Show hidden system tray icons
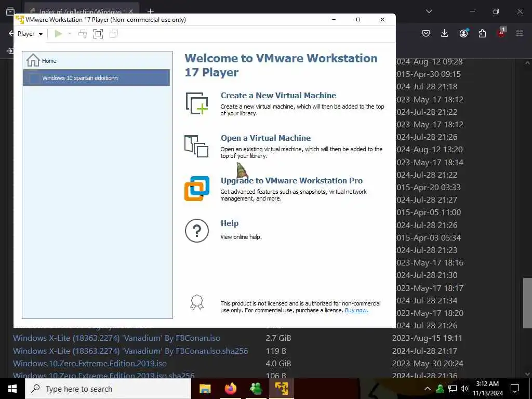Image resolution: width=532 pixels, height=399 pixels. [428, 389]
